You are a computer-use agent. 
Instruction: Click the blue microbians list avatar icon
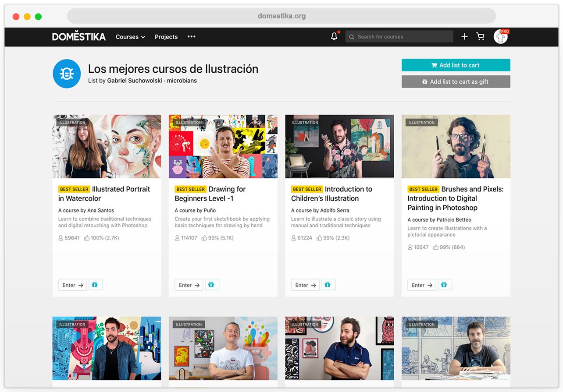pos(67,74)
